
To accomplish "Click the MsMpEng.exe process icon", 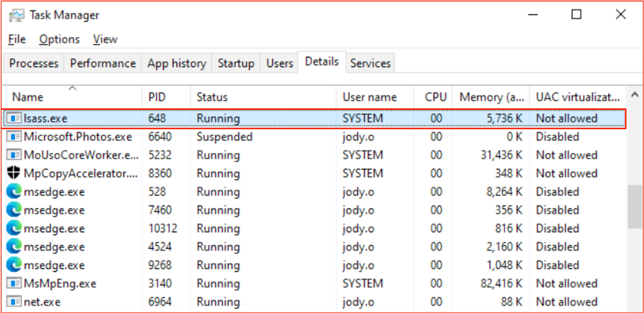I will 14,283.
